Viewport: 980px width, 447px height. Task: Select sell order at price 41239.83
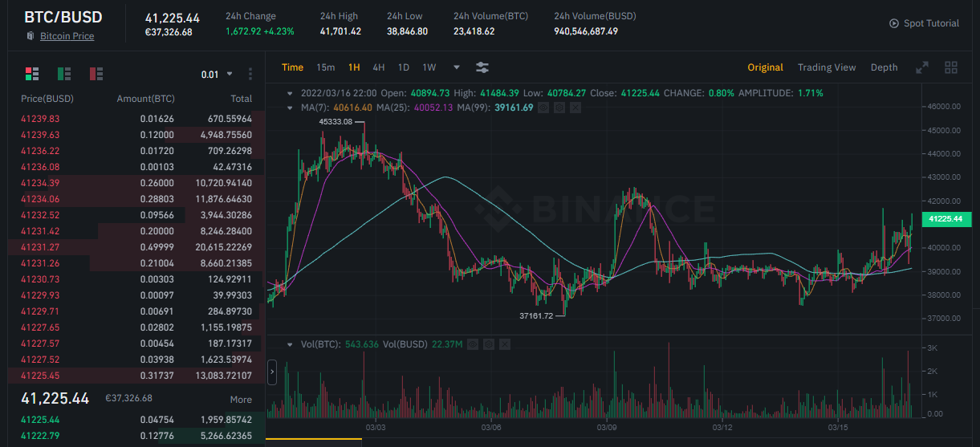[136, 119]
